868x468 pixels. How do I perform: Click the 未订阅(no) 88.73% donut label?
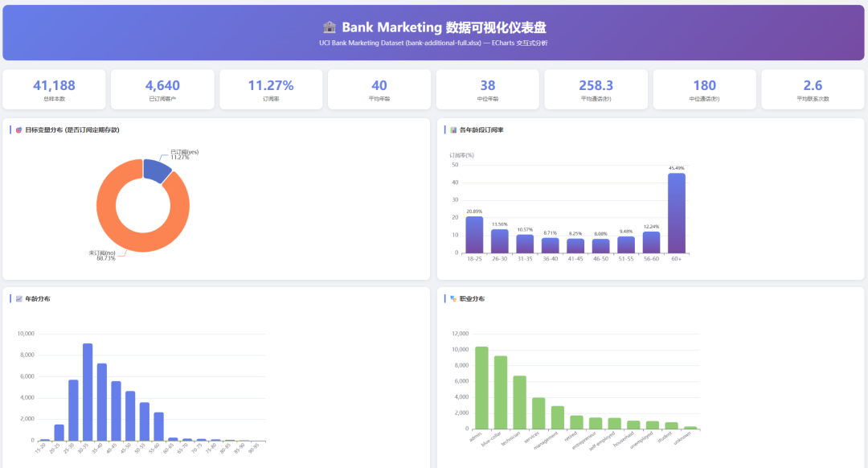[x=102, y=256]
